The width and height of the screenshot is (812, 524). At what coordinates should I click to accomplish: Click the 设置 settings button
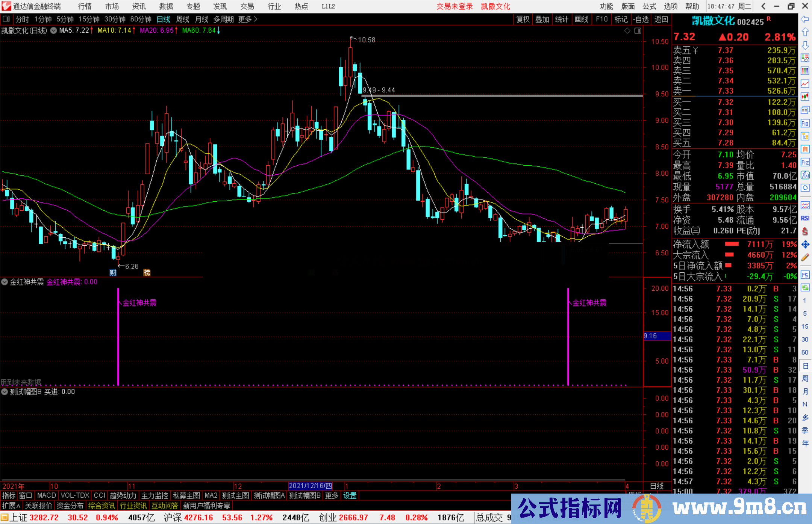350,495
